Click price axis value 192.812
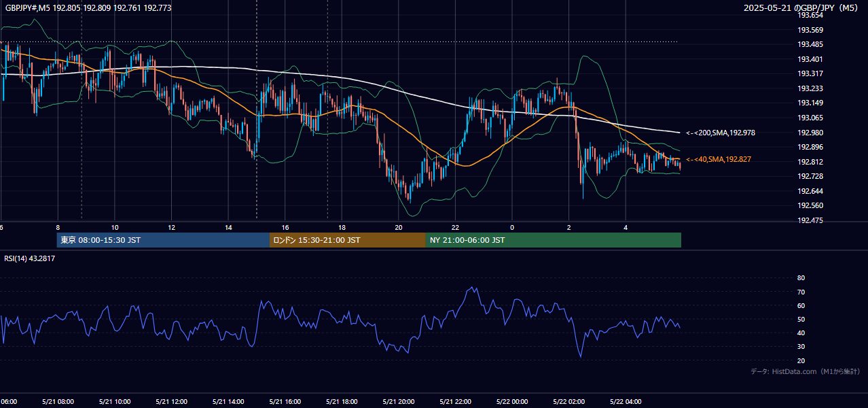The width and height of the screenshot is (868, 408). (810, 162)
